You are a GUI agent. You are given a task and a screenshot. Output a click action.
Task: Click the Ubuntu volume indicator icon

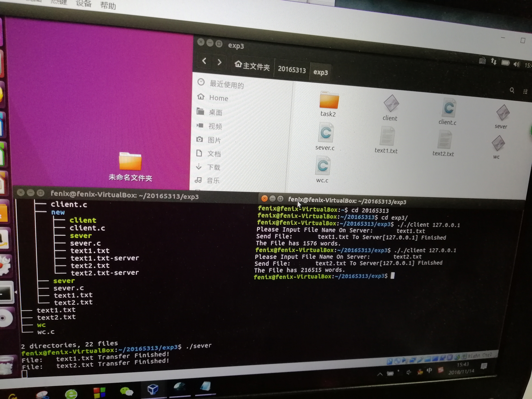(x=516, y=64)
